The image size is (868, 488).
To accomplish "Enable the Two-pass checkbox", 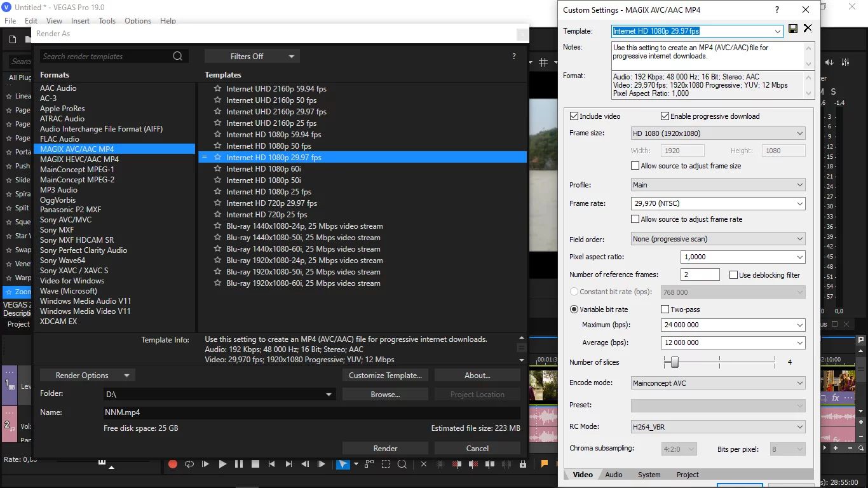I will click(665, 309).
